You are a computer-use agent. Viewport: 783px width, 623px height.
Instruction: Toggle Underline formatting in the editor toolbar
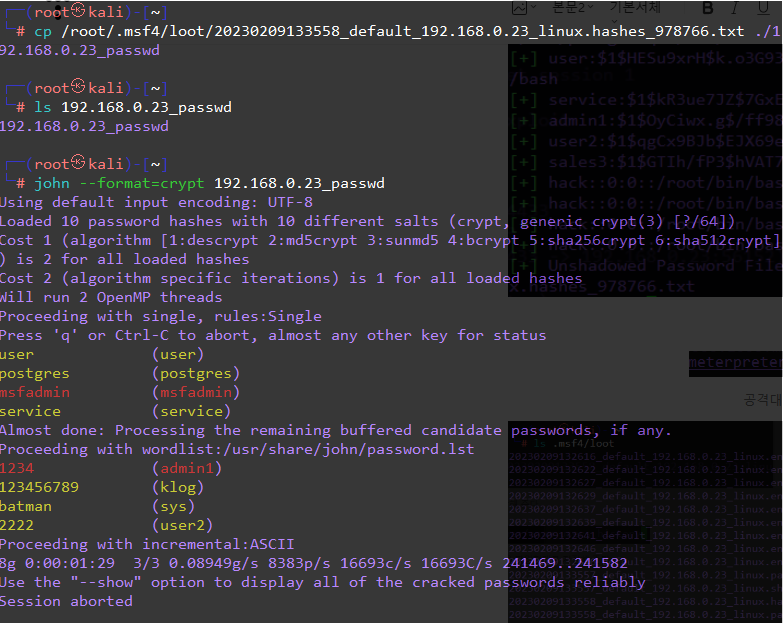coord(763,8)
